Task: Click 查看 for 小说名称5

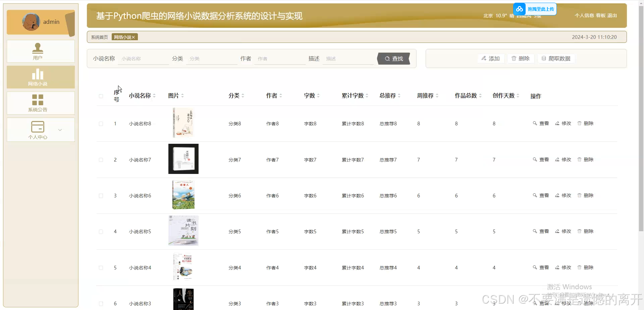Action: coord(541,231)
